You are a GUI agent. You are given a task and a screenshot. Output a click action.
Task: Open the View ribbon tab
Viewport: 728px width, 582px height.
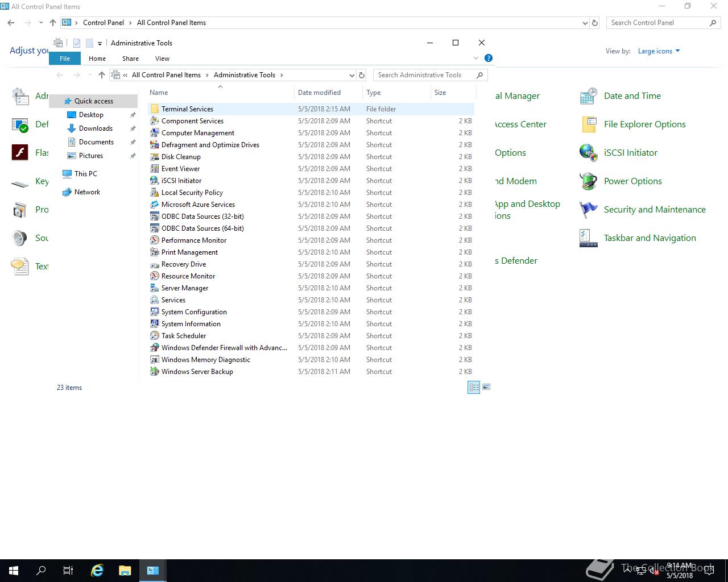coord(162,59)
